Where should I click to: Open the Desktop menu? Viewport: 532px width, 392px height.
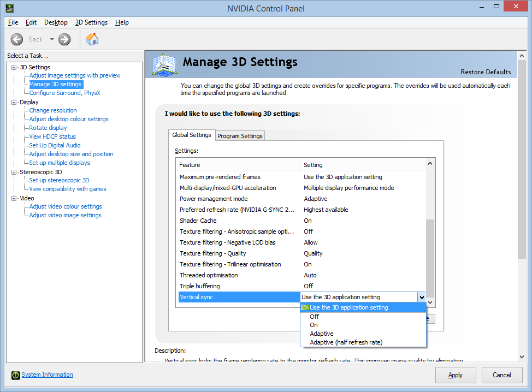[x=56, y=22]
